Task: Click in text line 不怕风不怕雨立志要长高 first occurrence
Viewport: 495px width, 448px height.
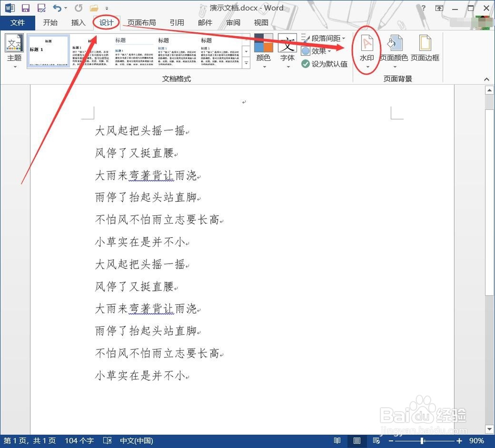Action: coord(157,220)
